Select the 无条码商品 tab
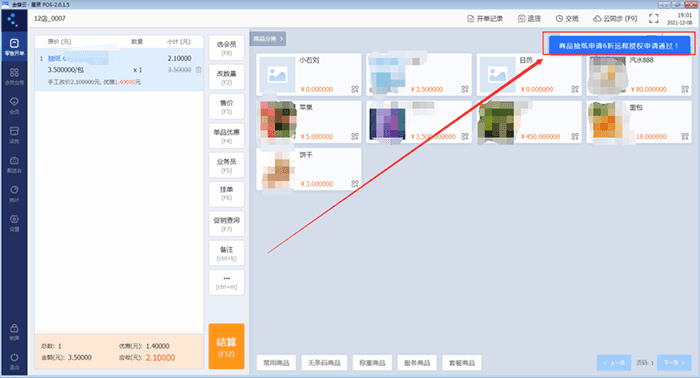 click(x=324, y=363)
